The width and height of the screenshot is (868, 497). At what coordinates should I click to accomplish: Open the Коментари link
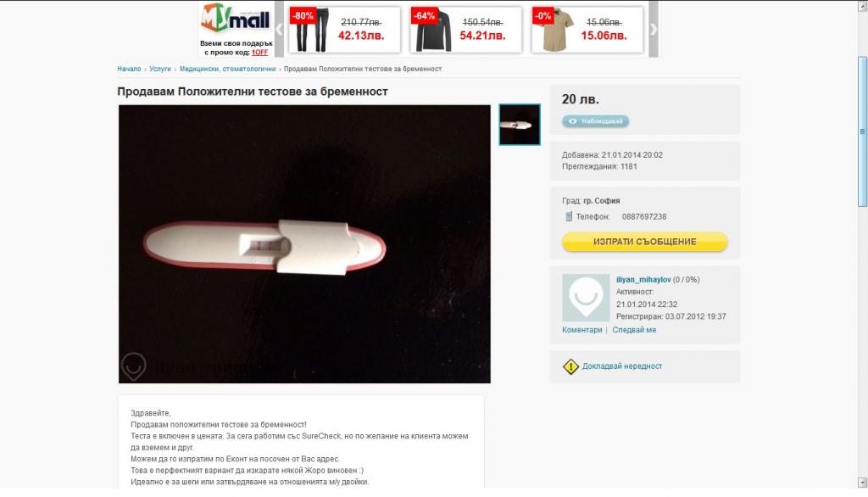(x=581, y=330)
